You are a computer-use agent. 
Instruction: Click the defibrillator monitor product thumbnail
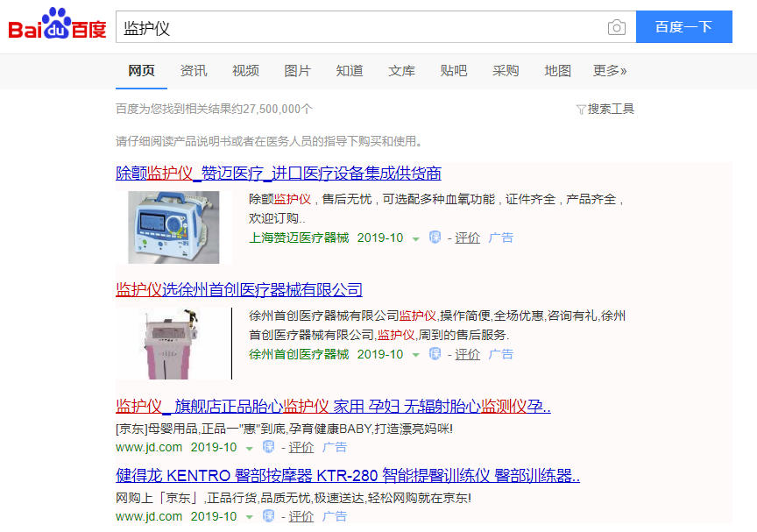[x=173, y=227]
